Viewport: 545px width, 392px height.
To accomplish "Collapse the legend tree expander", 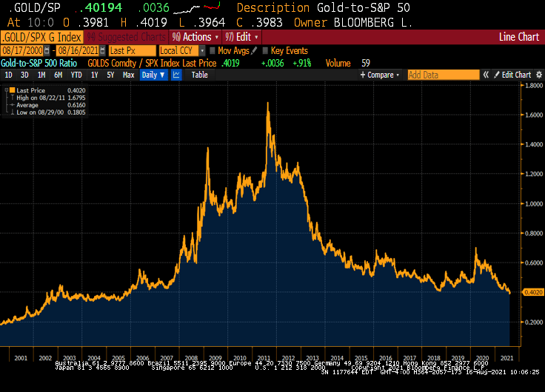I will [5, 90].
